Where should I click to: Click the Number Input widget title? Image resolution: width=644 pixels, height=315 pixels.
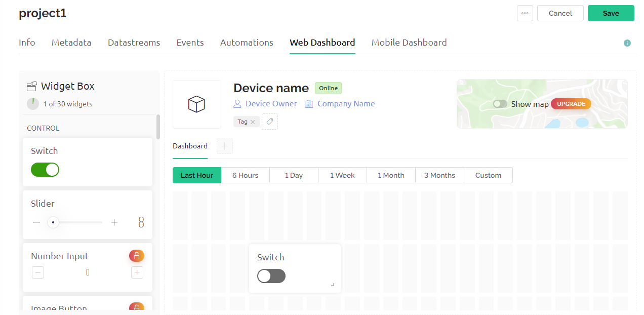point(60,256)
